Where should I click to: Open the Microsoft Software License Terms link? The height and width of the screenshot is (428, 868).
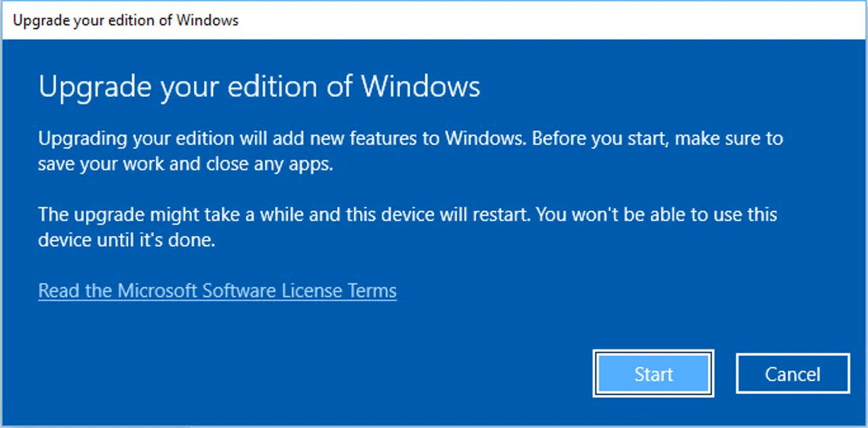(217, 290)
